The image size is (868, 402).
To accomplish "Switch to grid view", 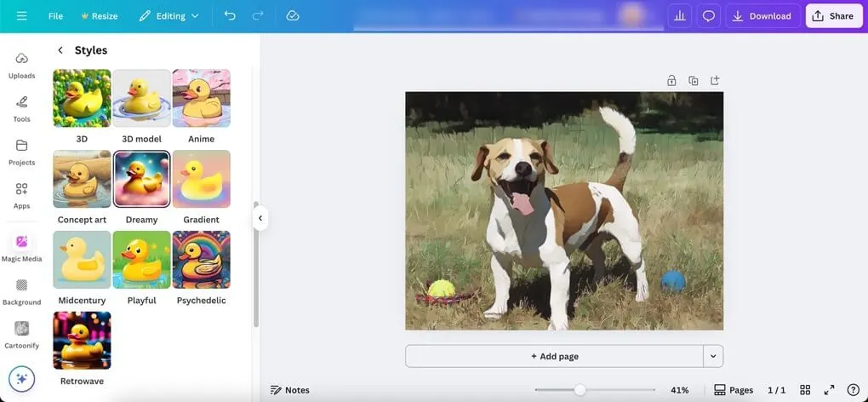I will click(805, 390).
